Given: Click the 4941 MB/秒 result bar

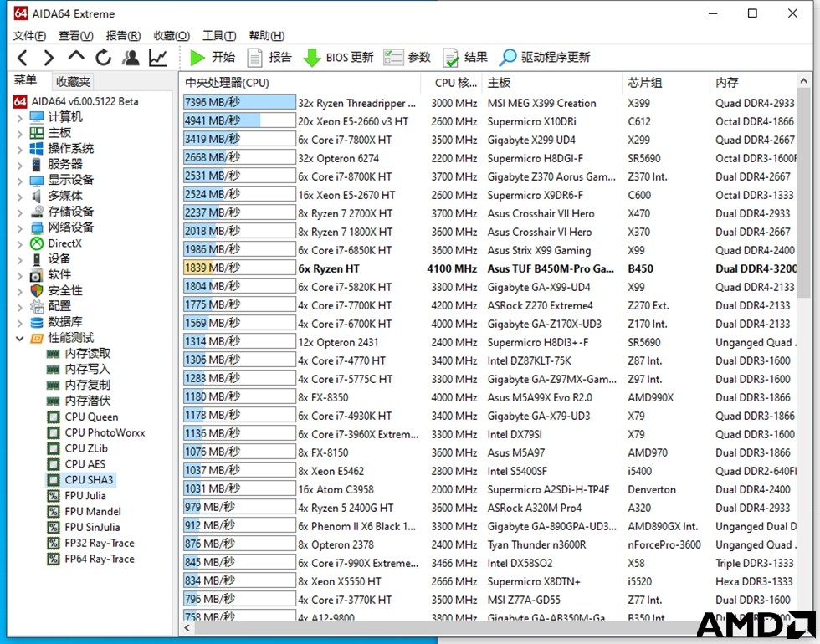Looking at the screenshot, I should (239, 120).
